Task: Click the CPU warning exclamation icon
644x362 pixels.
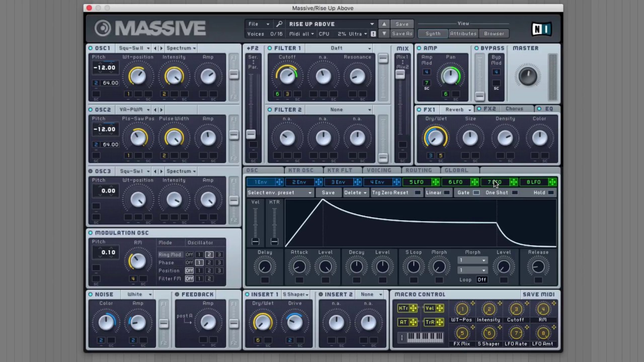Action: click(x=373, y=34)
